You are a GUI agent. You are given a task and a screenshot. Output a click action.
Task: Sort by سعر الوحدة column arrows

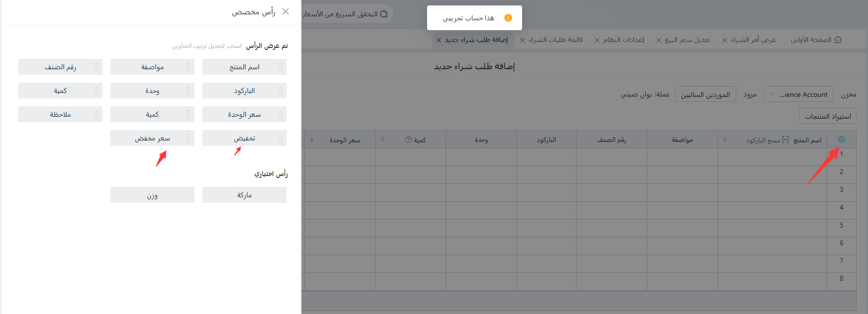point(312,140)
